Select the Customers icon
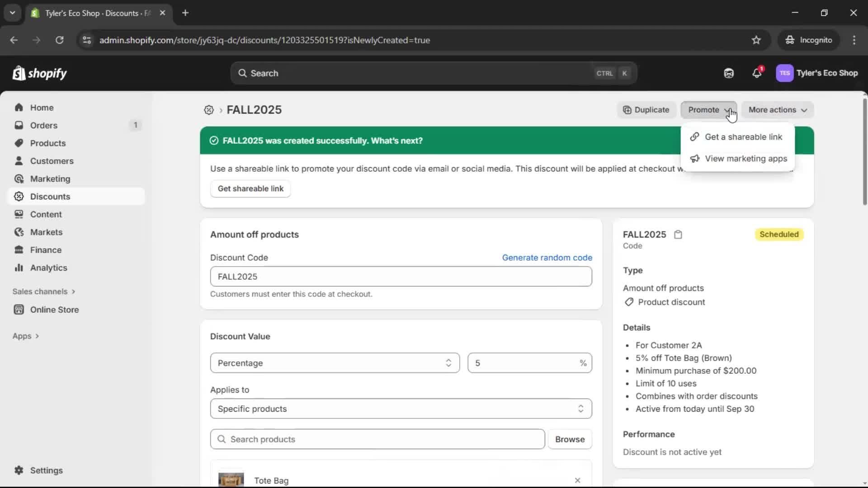Screen dimensions: 868x488 (19, 161)
